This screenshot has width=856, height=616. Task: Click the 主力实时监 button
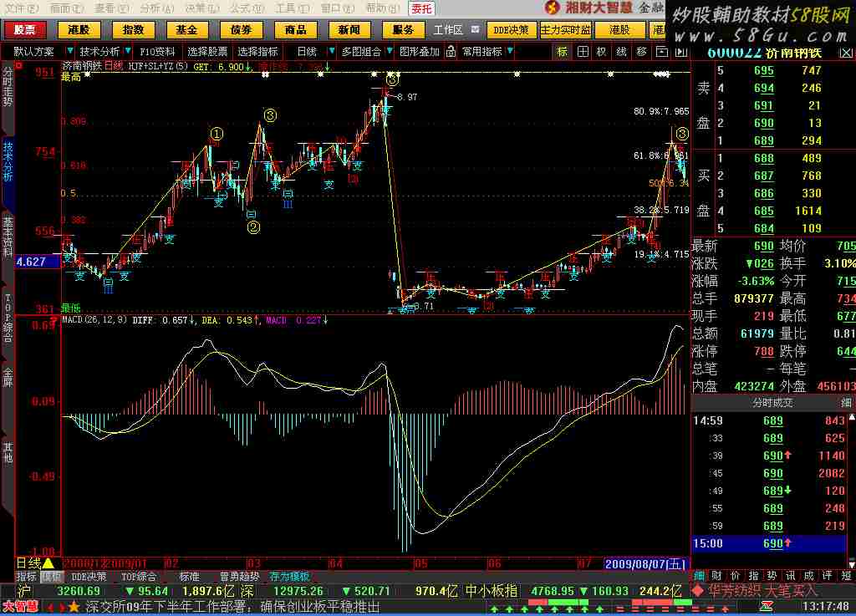pyautogui.click(x=565, y=29)
